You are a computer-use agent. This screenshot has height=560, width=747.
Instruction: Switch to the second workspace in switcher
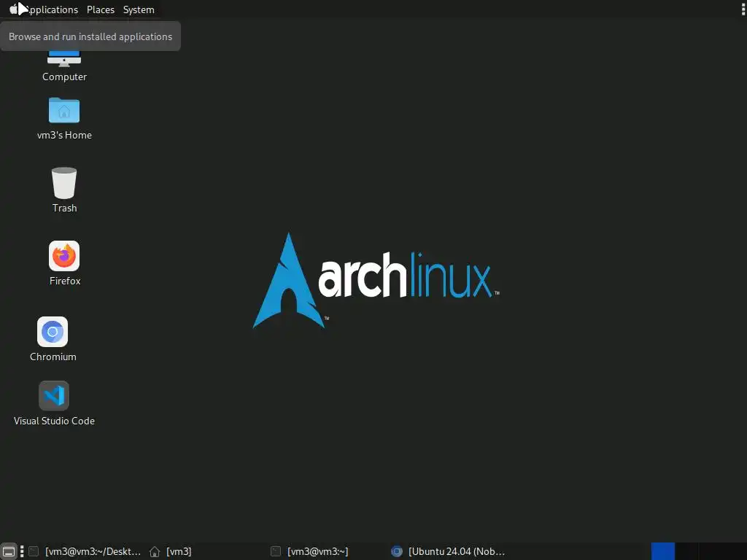tap(687, 551)
